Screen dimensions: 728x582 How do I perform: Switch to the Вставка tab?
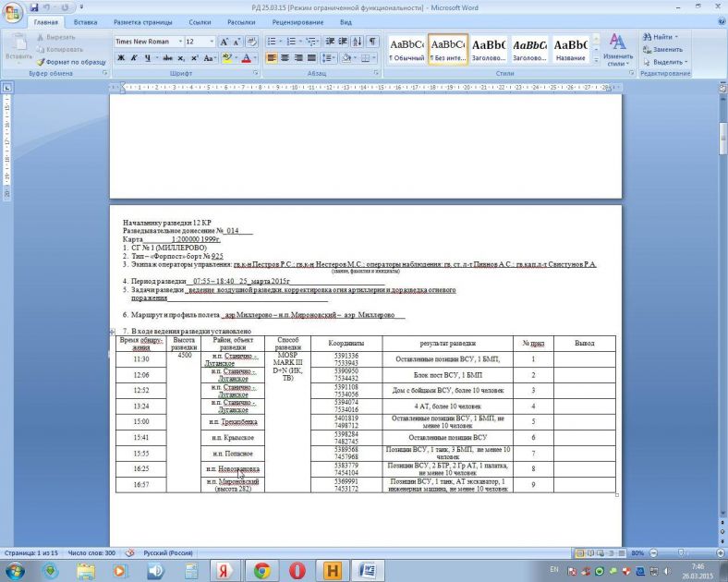pos(85,21)
